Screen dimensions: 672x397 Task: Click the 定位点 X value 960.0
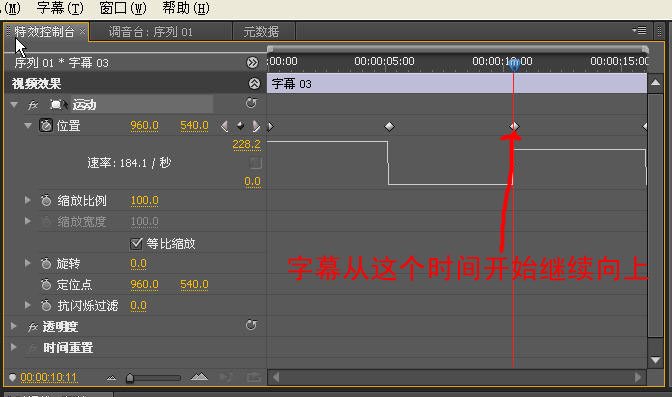(144, 285)
